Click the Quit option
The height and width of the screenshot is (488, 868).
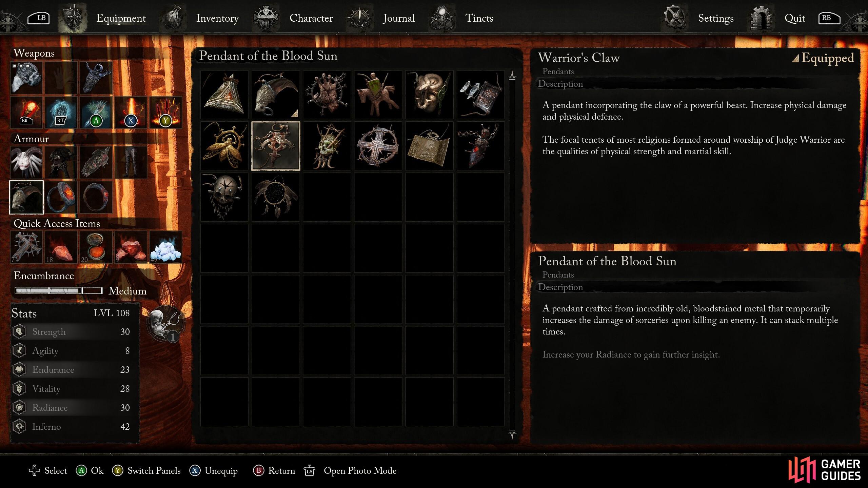point(794,18)
